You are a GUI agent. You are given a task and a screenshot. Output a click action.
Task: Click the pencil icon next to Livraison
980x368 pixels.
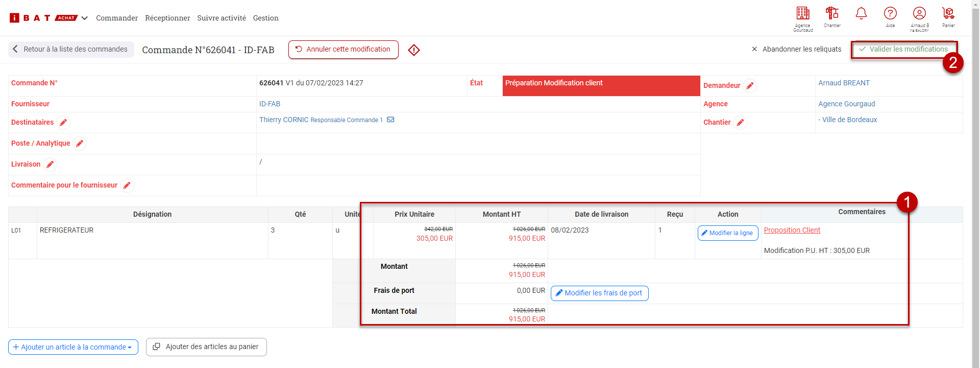coord(50,165)
